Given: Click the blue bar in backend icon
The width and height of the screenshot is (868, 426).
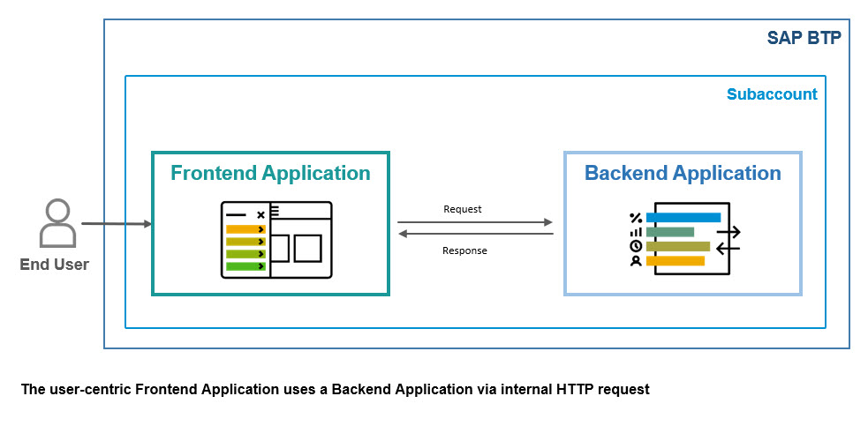Looking at the screenshot, I should click(x=683, y=218).
